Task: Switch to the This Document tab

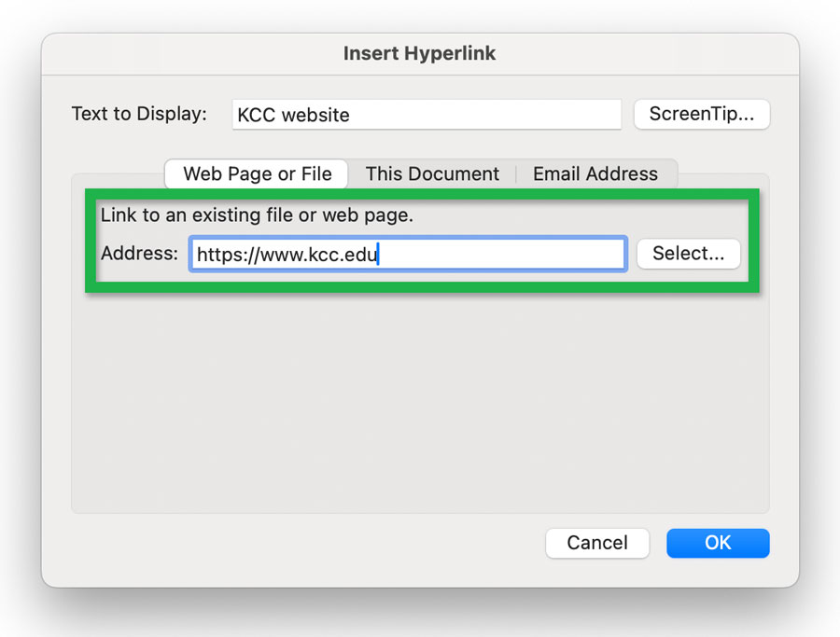Action: pos(431,173)
